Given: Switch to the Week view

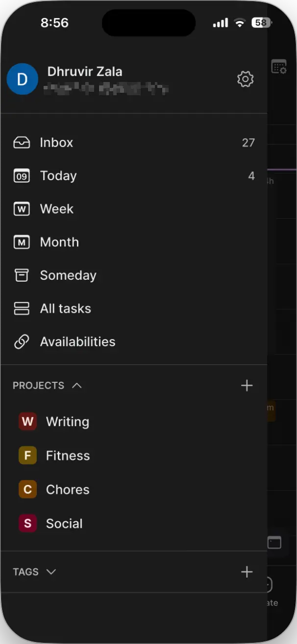Looking at the screenshot, I should [x=56, y=209].
